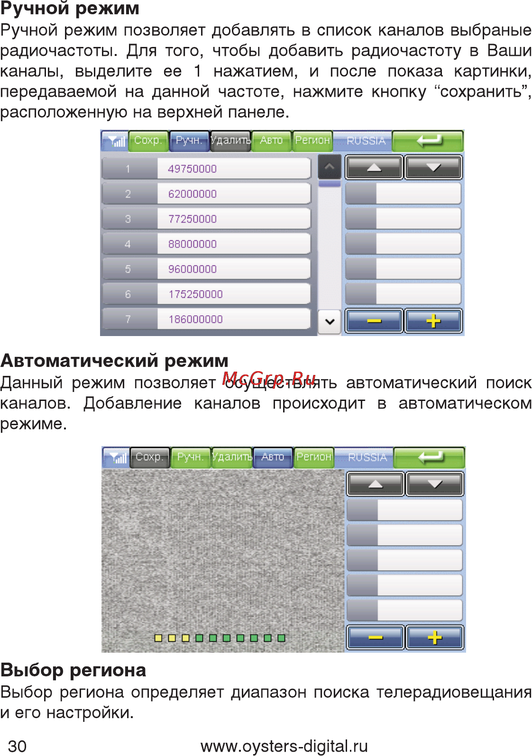The width and height of the screenshot is (532, 756).
Task: Click scrollbar thumb in frequency list
Action: pyautogui.click(x=330, y=183)
